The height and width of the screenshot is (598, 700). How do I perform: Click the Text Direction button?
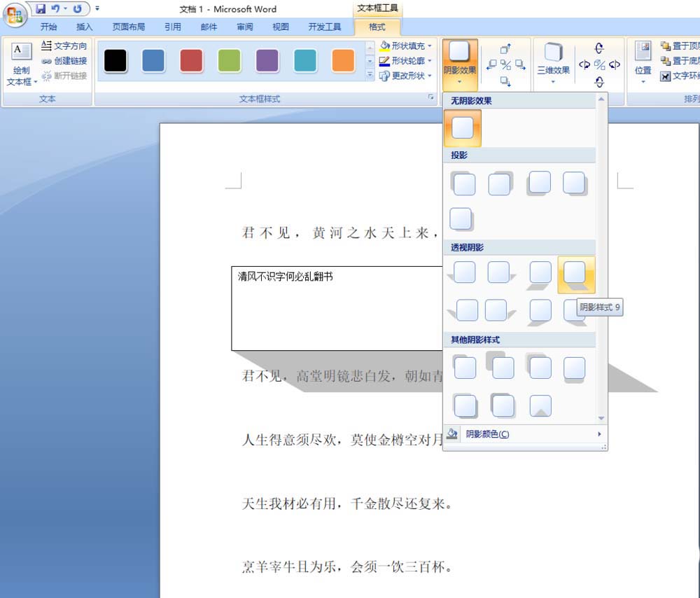(64, 46)
